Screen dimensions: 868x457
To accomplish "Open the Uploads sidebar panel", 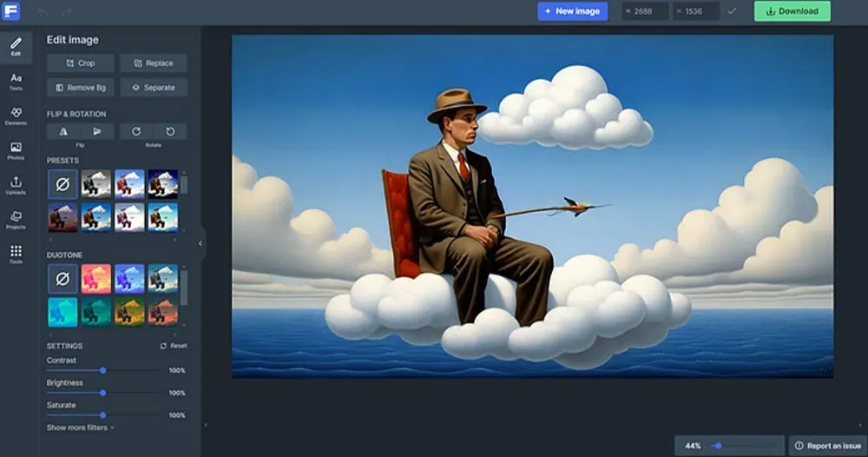I will pyautogui.click(x=16, y=186).
